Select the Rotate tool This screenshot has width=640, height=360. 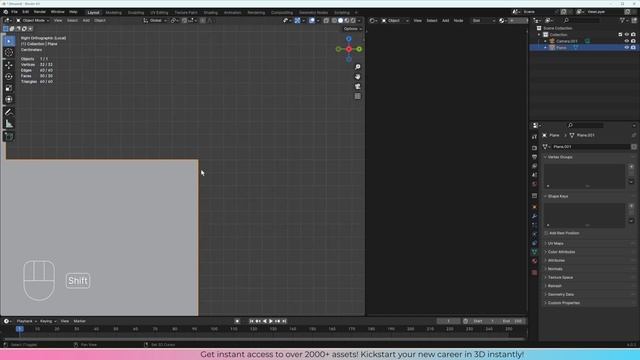(9, 76)
